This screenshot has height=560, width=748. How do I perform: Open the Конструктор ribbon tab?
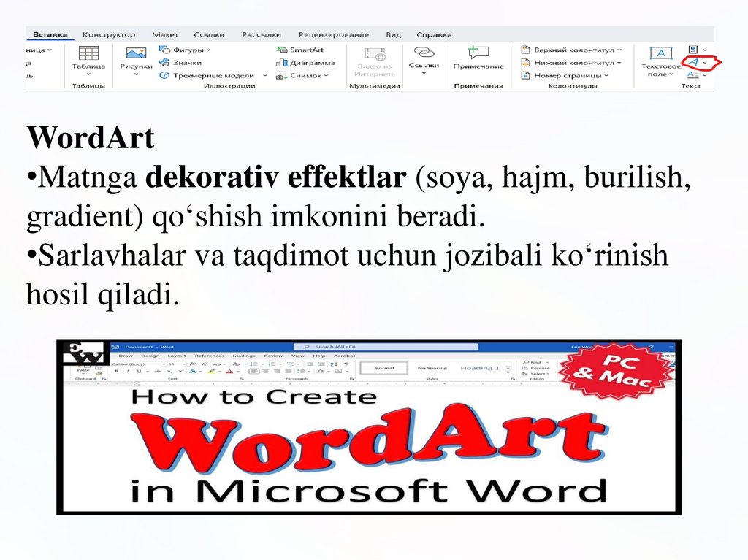(109, 34)
